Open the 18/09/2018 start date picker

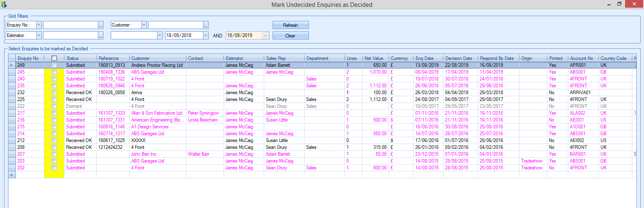pos(205,35)
